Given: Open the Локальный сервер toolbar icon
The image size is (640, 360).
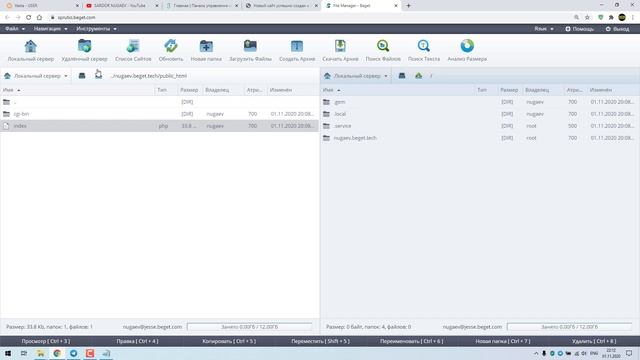Looking at the screenshot, I should click(31, 46).
